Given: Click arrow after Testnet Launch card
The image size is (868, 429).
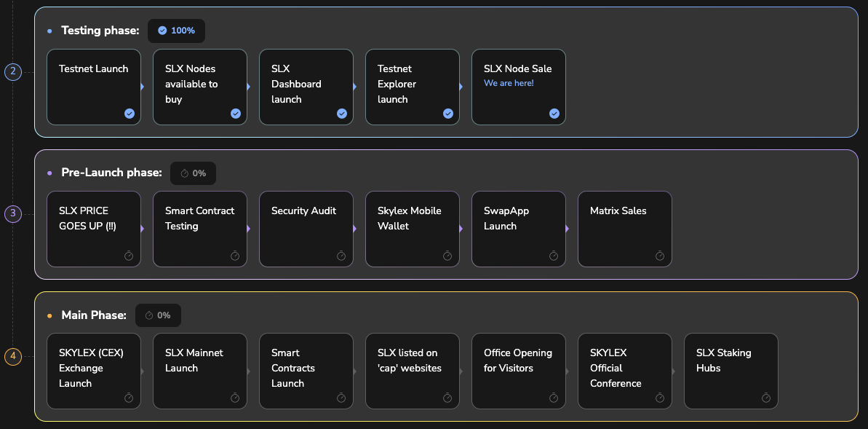Looking at the screenshot, I should point(143,87).
